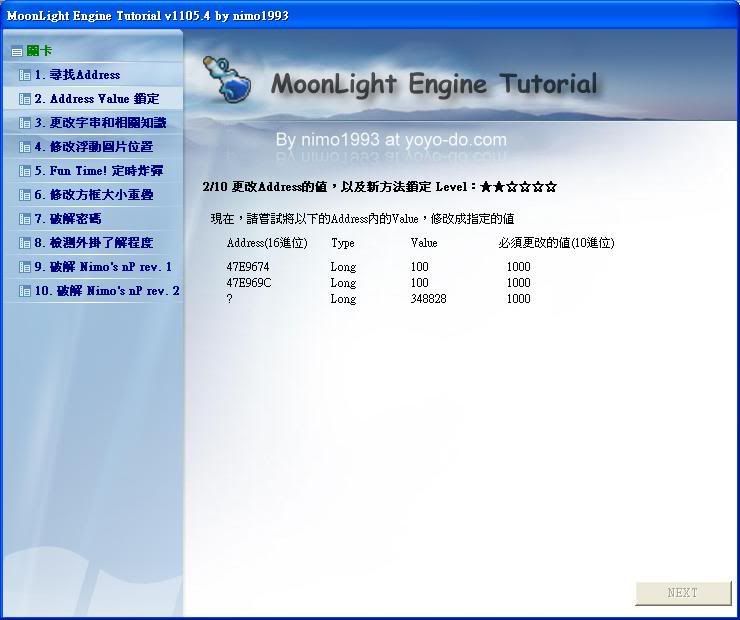Open level 10. 破解 Nimo's nP rev. 2
The width and height of the screenshot is (740, 620).
click(107, 291)
